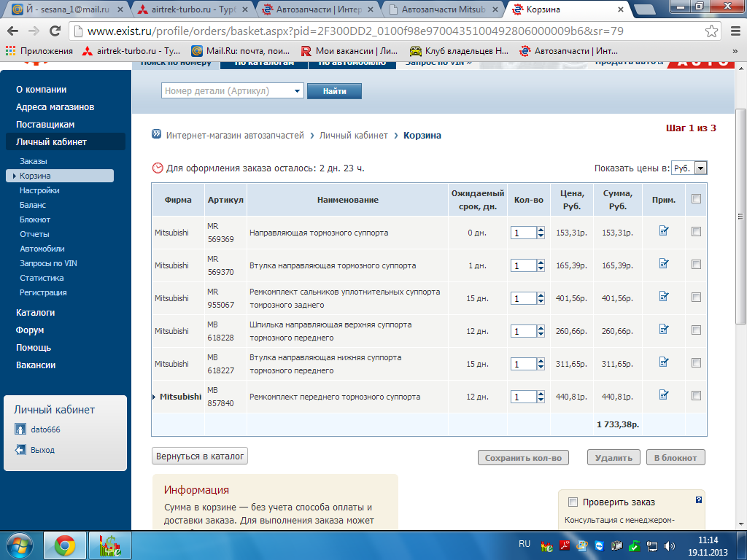Viewport: 747px width, 560px height.
Task: Click note icon for MR 569369 row
Action: click(663, 231)
